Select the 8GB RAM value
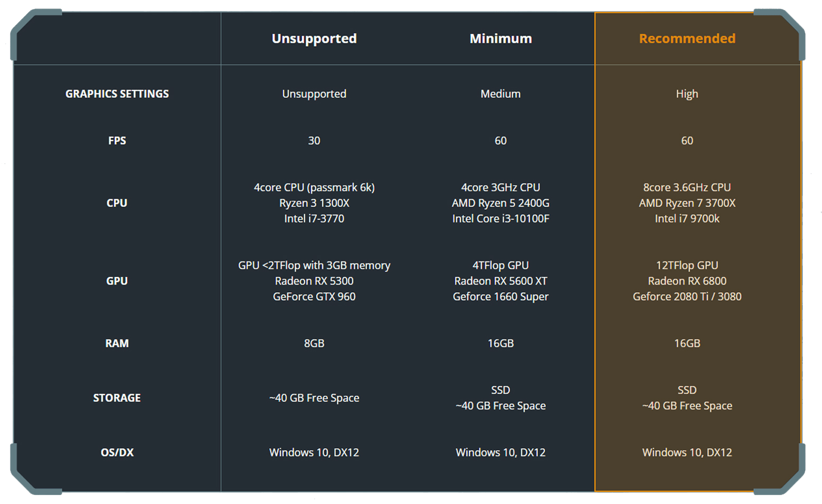The width and height of the screenshot is (822, 504). (x=314, y=344)
